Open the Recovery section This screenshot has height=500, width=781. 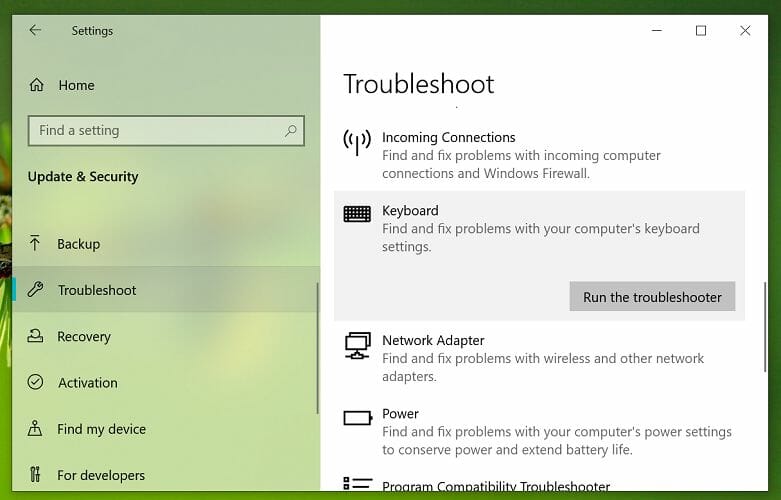coord(164,336)
